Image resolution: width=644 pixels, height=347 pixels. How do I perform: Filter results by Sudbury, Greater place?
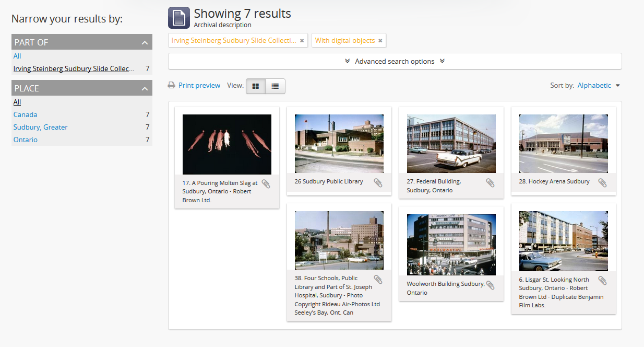click(x=40, y=127)
